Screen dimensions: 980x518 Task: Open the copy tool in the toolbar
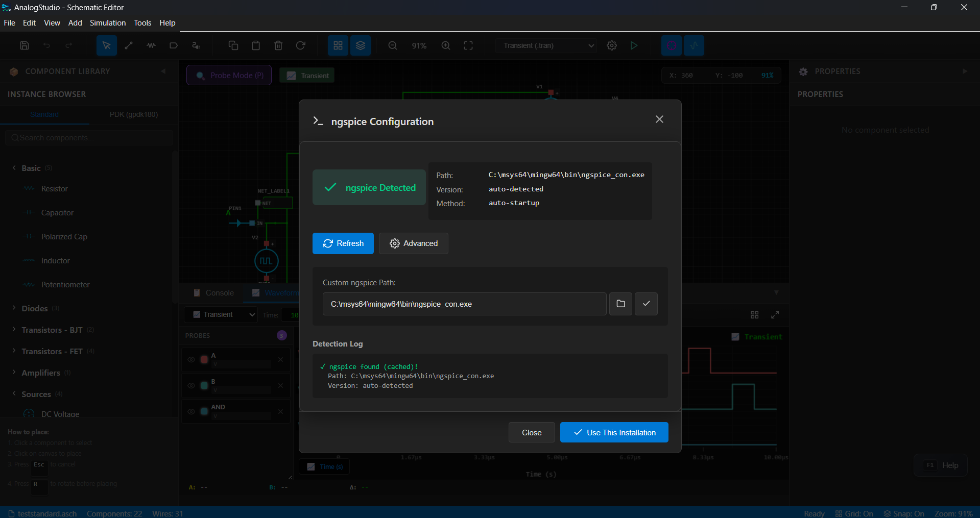click(233, 45)
